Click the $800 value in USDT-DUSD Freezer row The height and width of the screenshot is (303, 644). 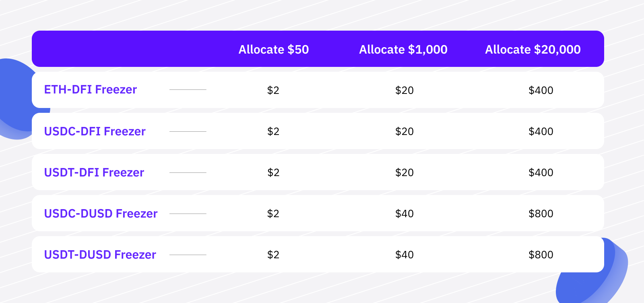coord(541,255)
